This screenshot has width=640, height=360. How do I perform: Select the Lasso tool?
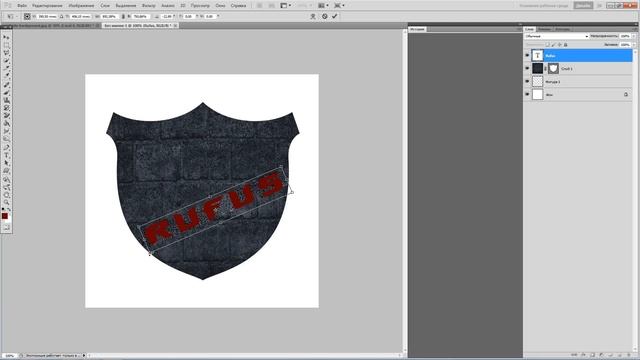(6, 53)
